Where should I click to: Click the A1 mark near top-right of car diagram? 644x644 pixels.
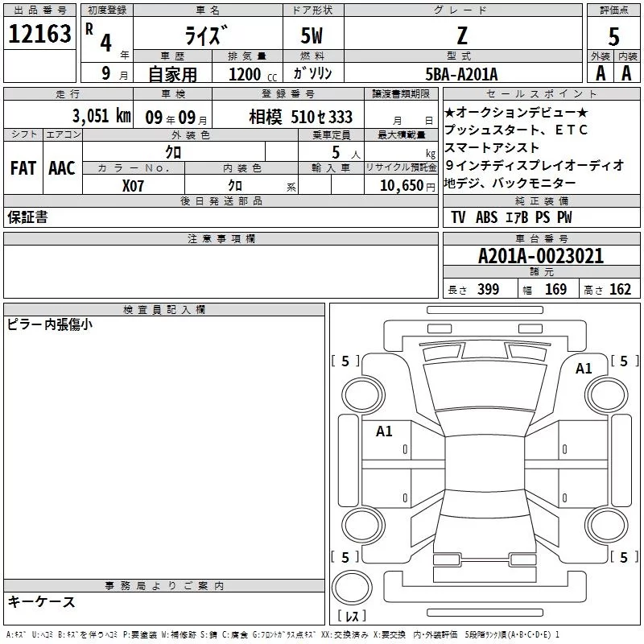pos(584,369)
